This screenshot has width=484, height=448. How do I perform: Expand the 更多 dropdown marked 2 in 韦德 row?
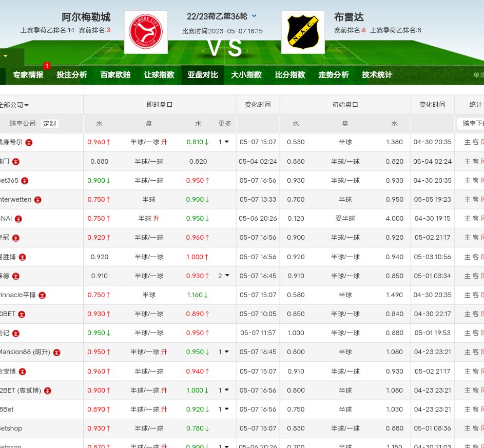coord(224,276)
